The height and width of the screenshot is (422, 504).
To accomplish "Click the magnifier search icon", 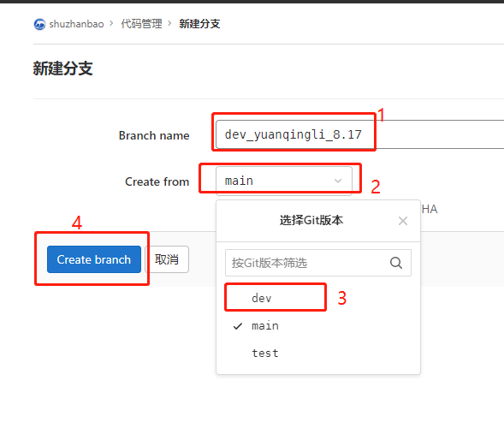I will [x=396, y=263].
